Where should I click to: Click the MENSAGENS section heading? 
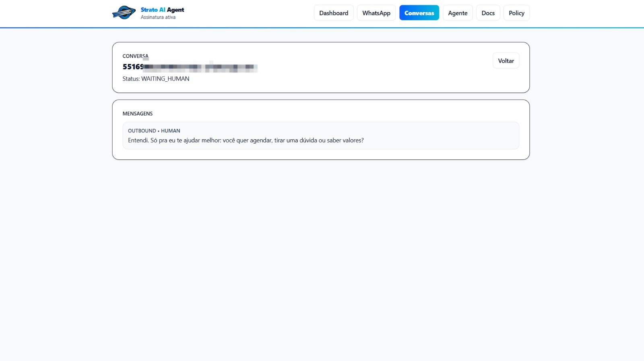(x=138, y=113)
